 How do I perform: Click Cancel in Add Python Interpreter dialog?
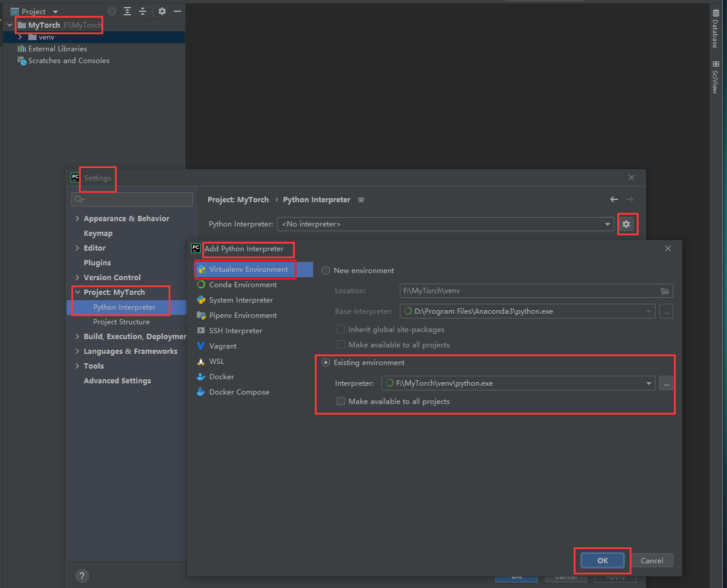[652, 560]
